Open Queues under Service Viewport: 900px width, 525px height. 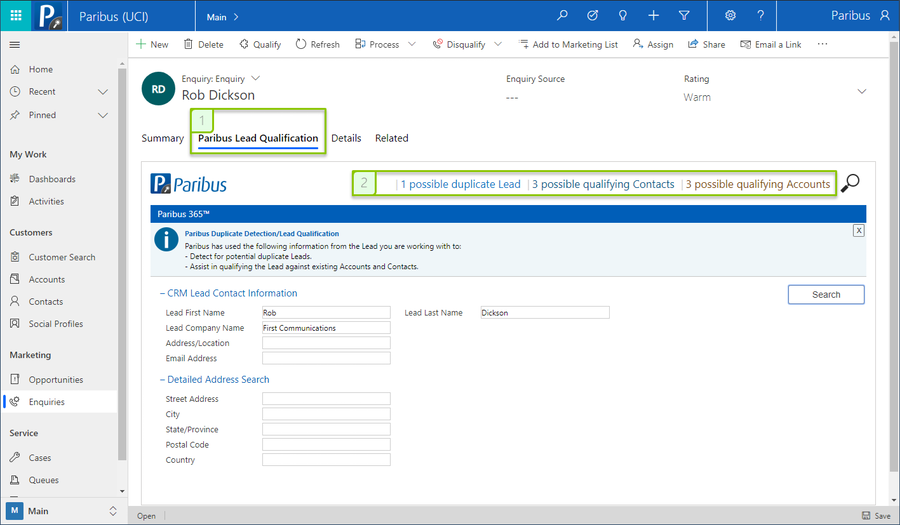[x=44, y=480]
